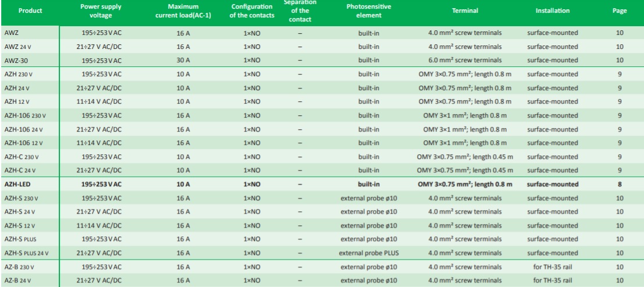Image resolution: width=644 pixels, height=287 pixels.
Task: Select the AZH-S 24 V product cell
Action: [20, 211]
